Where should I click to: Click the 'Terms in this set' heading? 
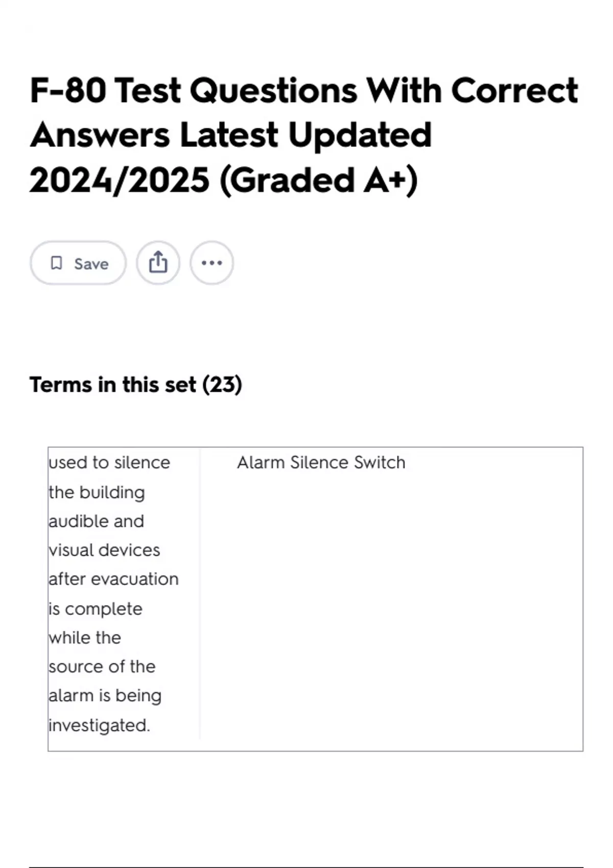135,384
